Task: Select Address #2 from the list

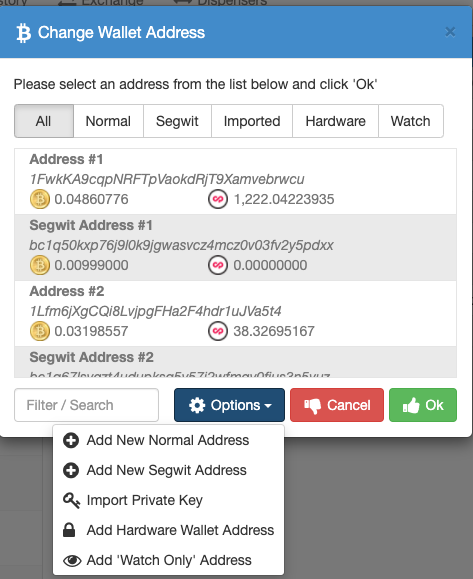Action: tap(235, 314)
